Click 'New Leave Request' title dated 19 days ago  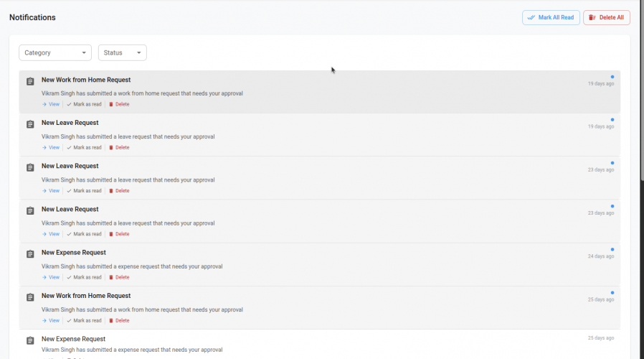[70, 123]
